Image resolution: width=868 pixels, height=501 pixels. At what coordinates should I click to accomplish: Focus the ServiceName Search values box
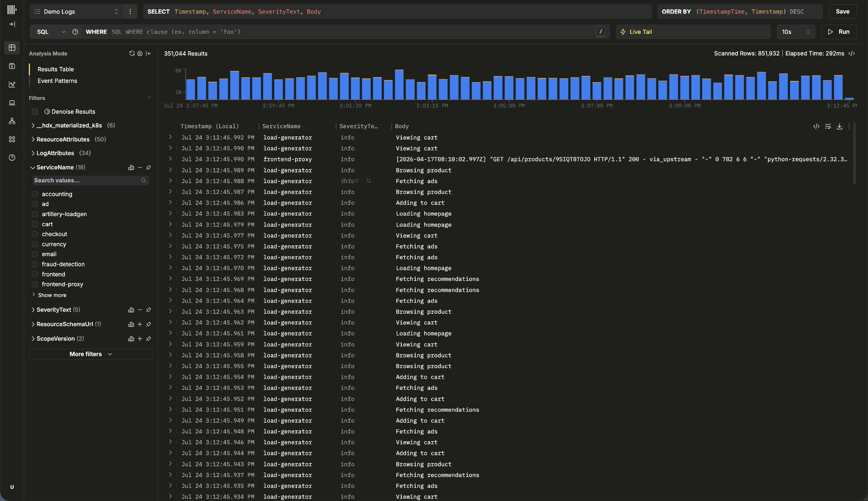(x=90, y=180)
